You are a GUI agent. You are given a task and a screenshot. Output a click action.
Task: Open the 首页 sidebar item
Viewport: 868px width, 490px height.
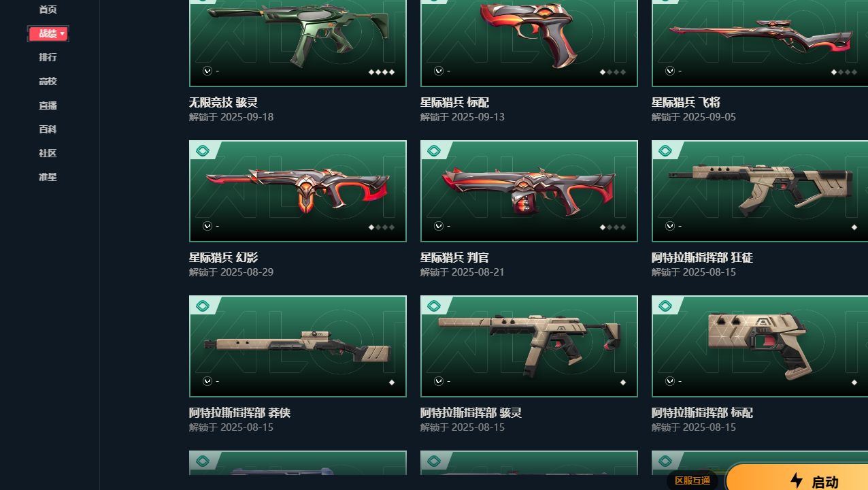(48, 10)
